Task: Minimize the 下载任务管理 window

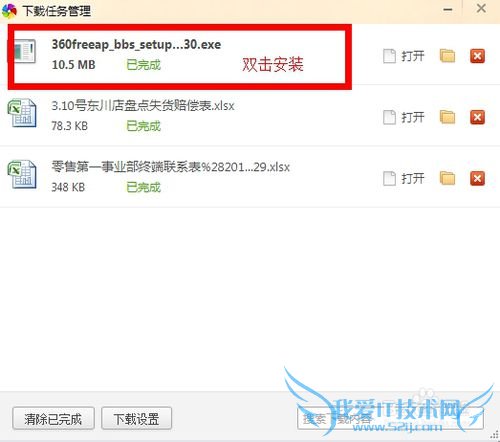Action: (448, 9)
